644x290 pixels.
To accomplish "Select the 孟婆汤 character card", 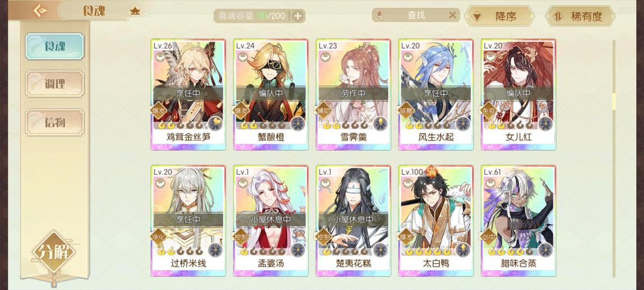I will [x=271, y=220].
